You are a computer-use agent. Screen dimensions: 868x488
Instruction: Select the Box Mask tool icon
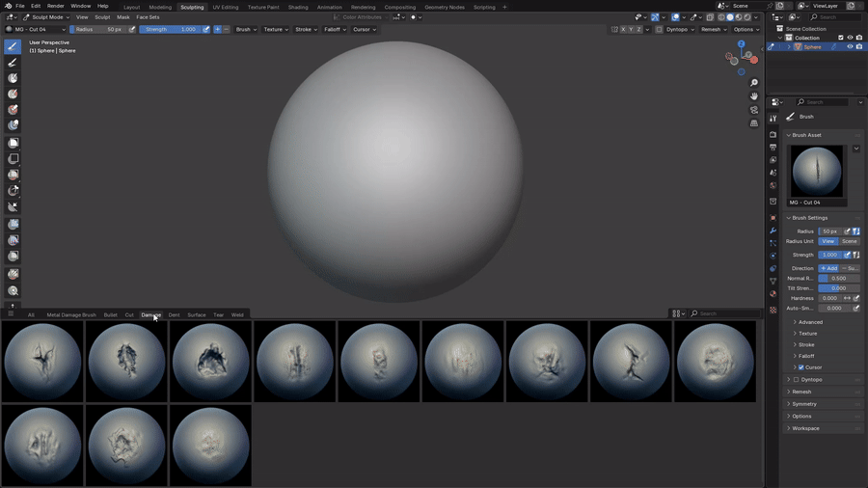click(13, 144)
